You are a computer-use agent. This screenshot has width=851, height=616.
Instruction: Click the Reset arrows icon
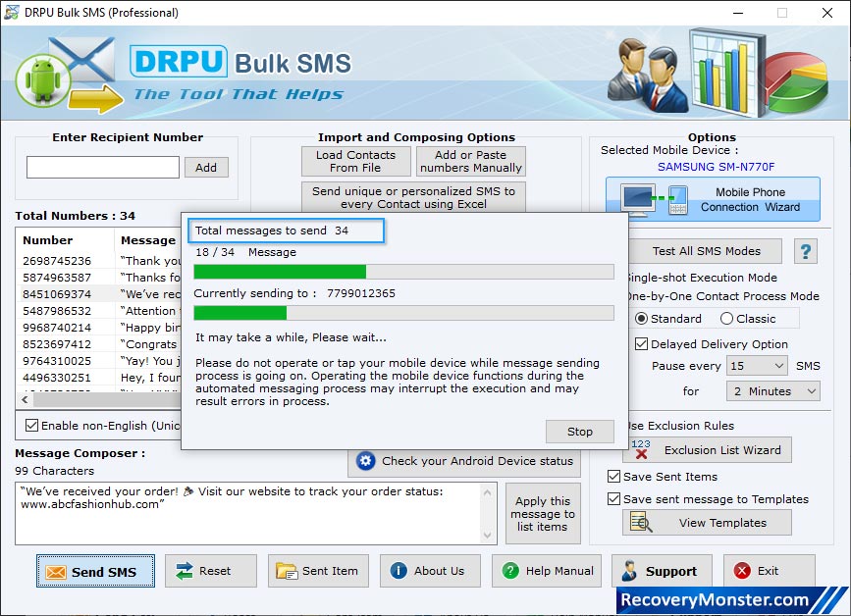pyautogui.click(x=182, y=571)
